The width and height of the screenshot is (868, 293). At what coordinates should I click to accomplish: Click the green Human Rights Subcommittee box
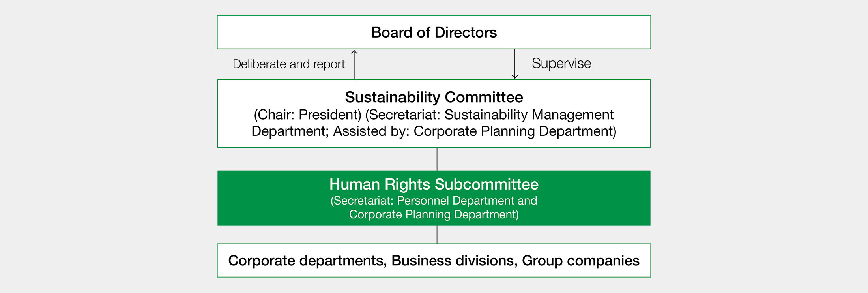(434, 198)
